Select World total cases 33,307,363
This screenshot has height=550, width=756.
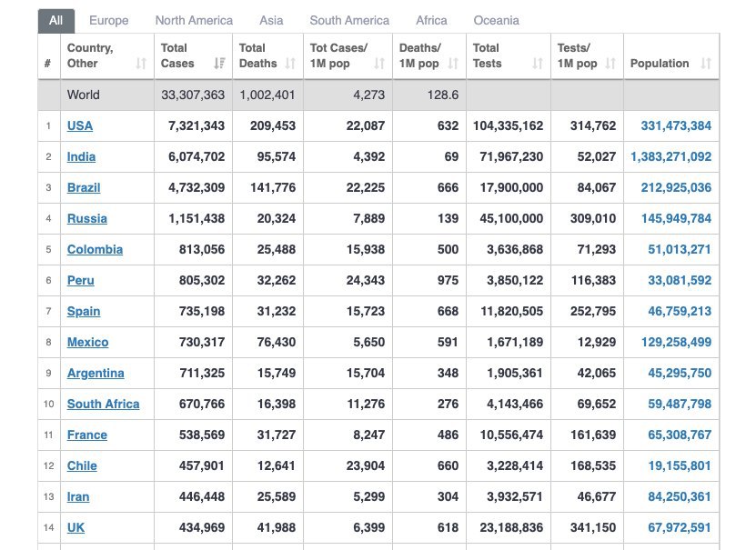[193, 95]
